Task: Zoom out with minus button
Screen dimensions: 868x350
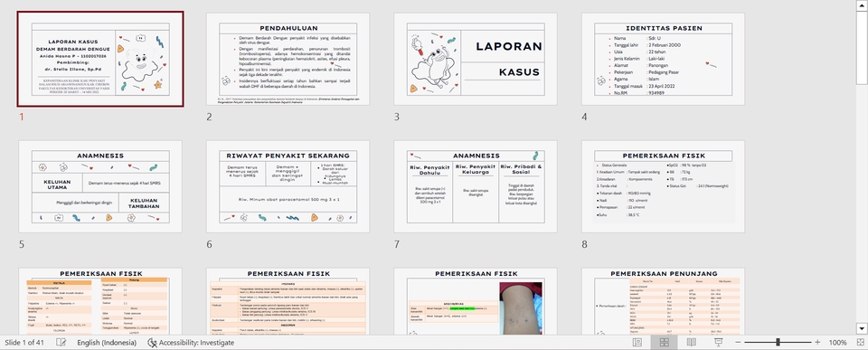Action: tap(739, 343)
